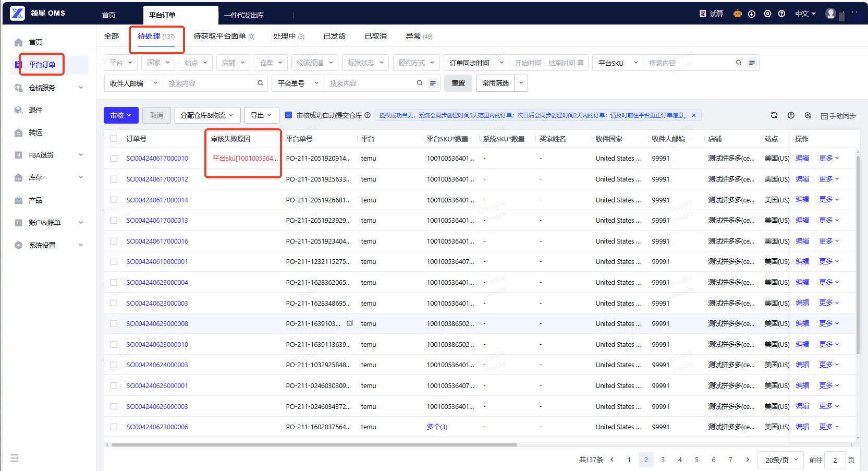Focus the 平台SKU search content input
This screenshot has width=868, height=471.
(688, 63)
